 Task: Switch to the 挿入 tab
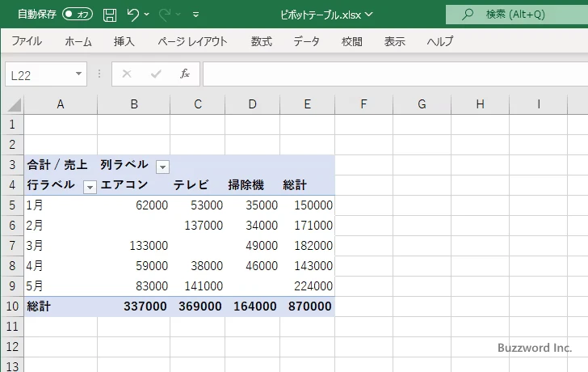(x=124, y=41)
